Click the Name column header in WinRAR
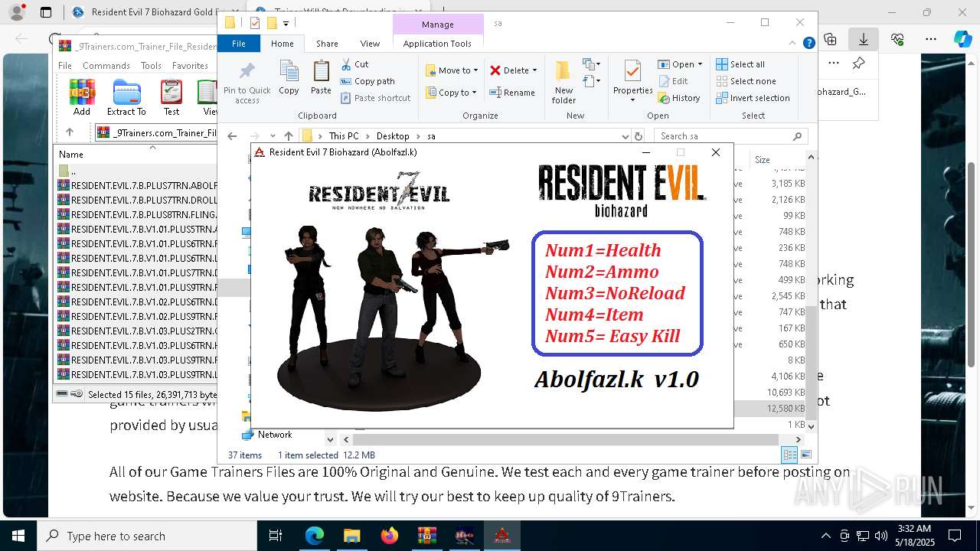Viewport: 980px width, 551px height. click(71, 155)
